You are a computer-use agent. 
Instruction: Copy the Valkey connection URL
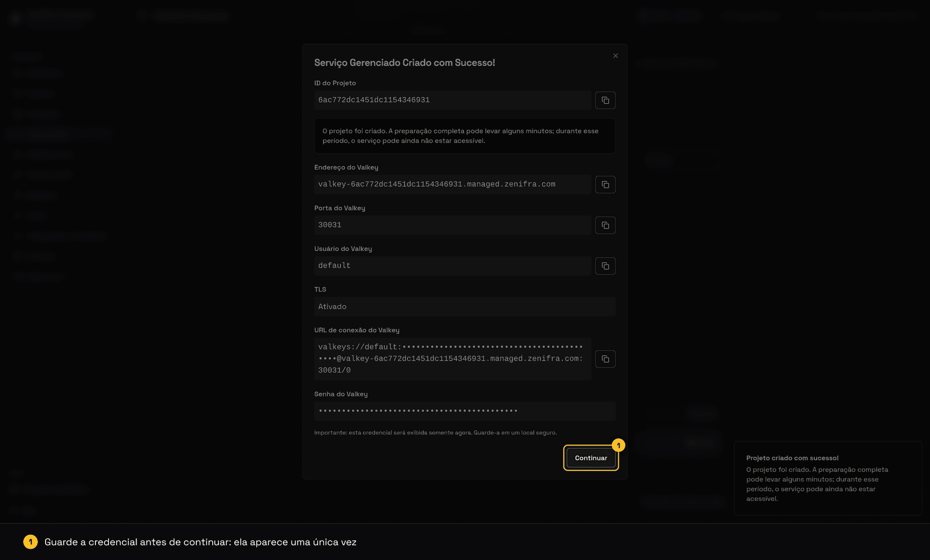605,359
